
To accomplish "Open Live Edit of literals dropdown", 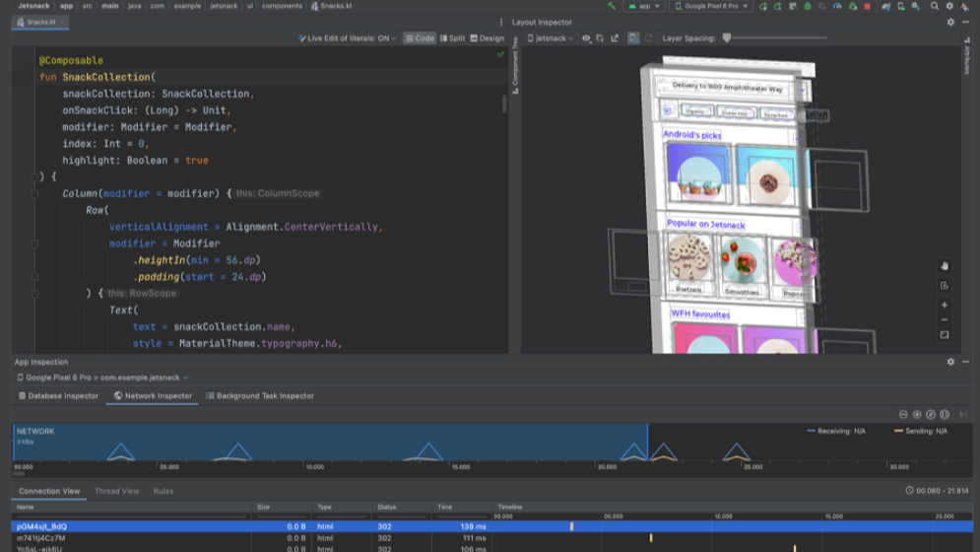I will click(348, 38).
